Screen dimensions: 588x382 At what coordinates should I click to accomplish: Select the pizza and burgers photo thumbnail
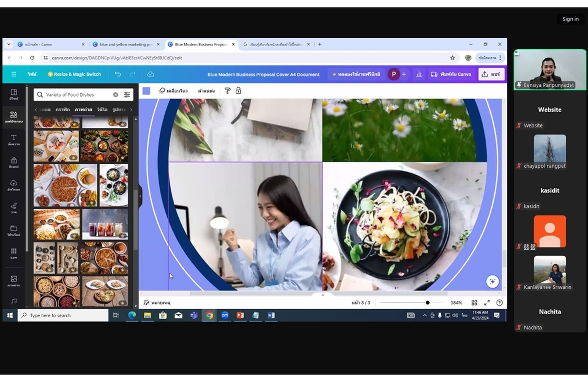[x=65, y=185]
